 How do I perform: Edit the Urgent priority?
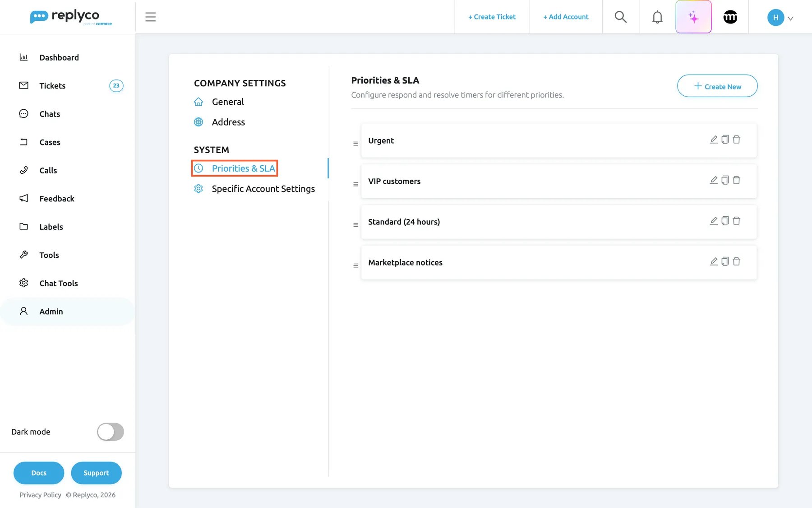(714, 140)
